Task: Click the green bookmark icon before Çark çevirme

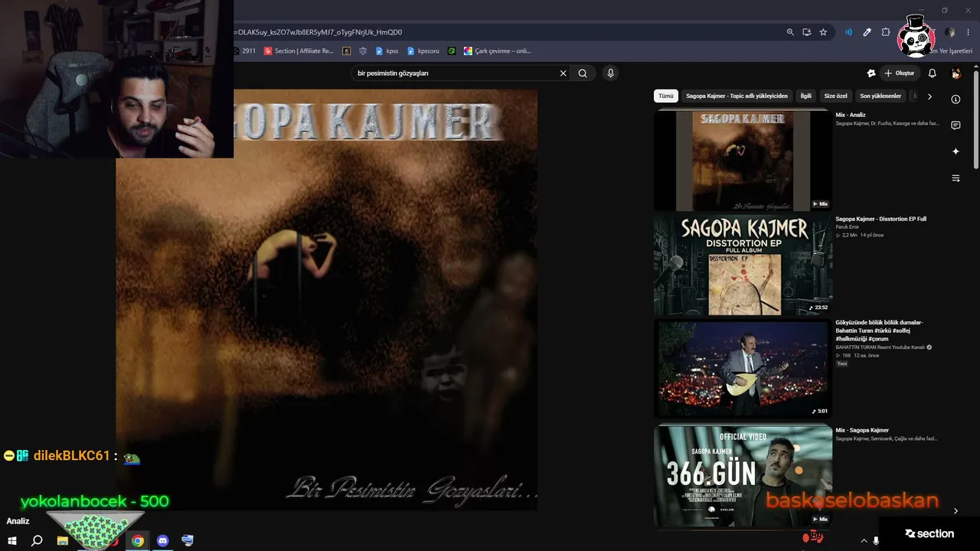Action: tap(452, 51)
